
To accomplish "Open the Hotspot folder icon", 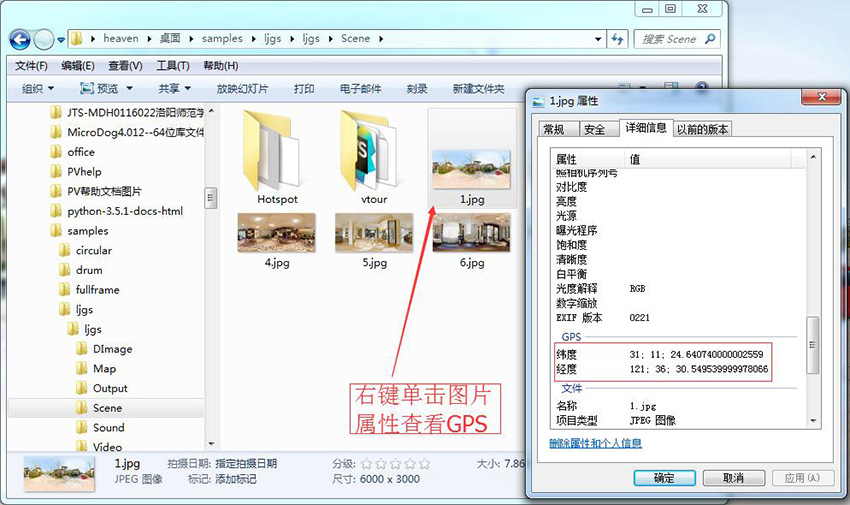I will click(277, 153).
